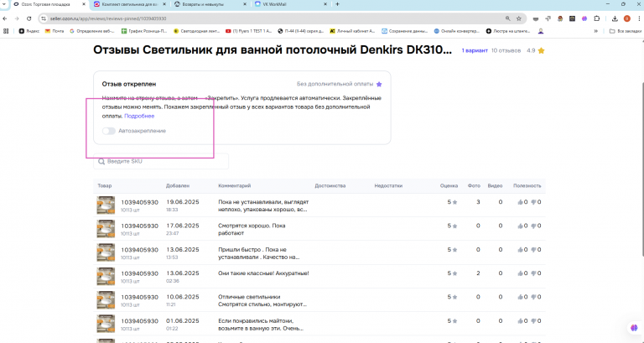Image resolution: width=644 pixels, height=343 pixels.
Task: Open the '(1) Flyers 1 TEST 1 A...' bookmark
Action: click(x=249, y=31)
